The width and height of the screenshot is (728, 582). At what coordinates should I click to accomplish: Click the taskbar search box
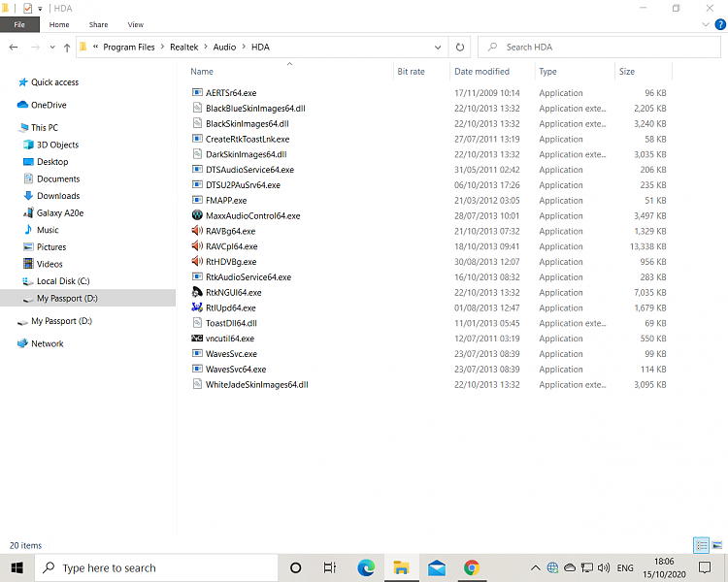pyautogui.click(x=156, y=567)
